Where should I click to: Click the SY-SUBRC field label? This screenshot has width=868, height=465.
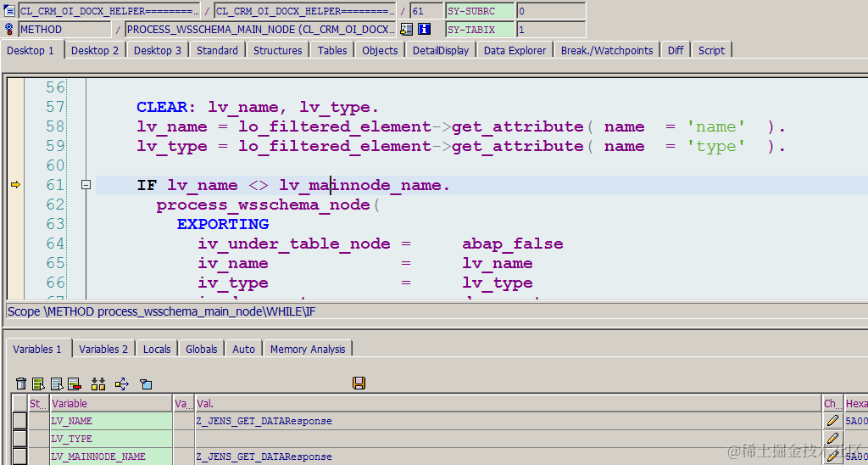click(x=480, y=10)
